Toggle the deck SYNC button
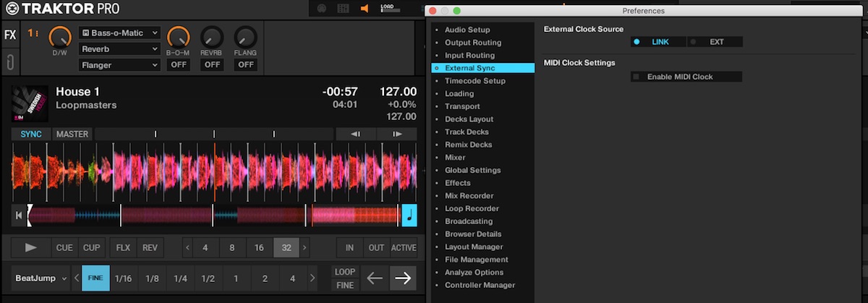 (31, 134)
